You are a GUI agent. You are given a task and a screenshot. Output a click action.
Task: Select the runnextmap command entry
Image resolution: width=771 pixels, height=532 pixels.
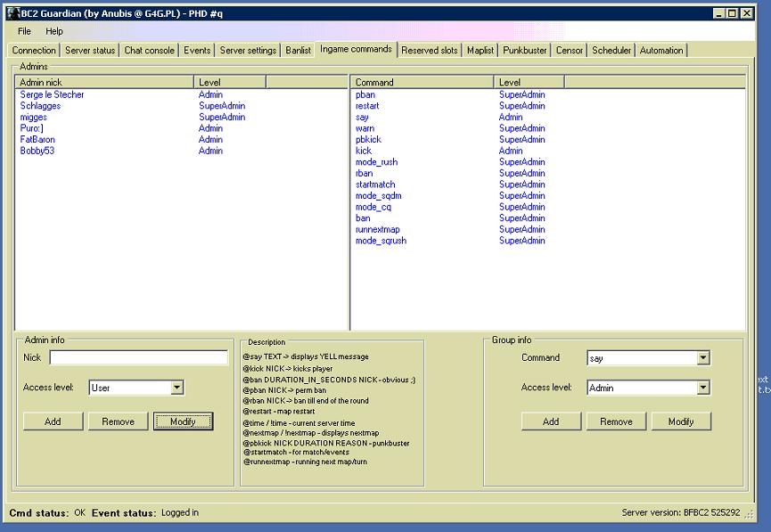(377, 230)
